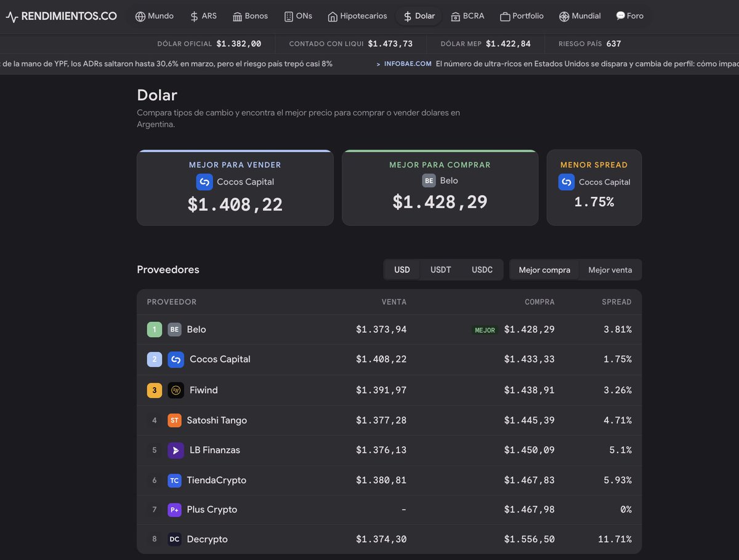
Task: Select the USD currency toggle
Action: click(402, 270)
